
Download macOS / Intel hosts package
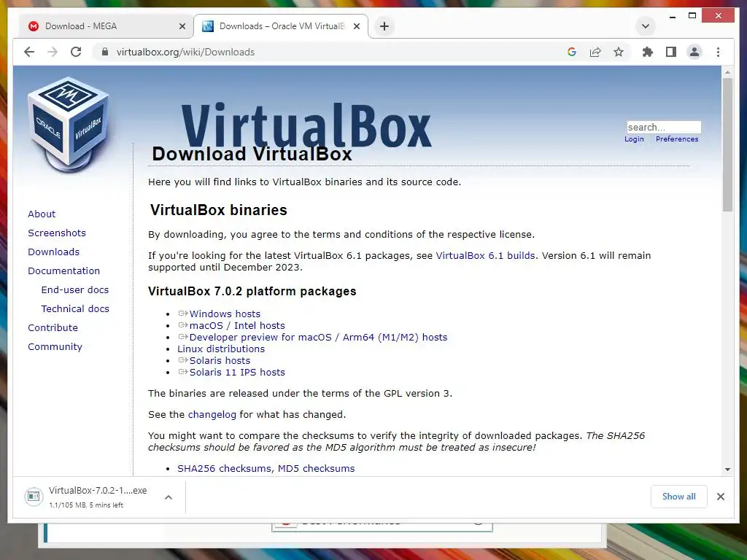point(237,326)
